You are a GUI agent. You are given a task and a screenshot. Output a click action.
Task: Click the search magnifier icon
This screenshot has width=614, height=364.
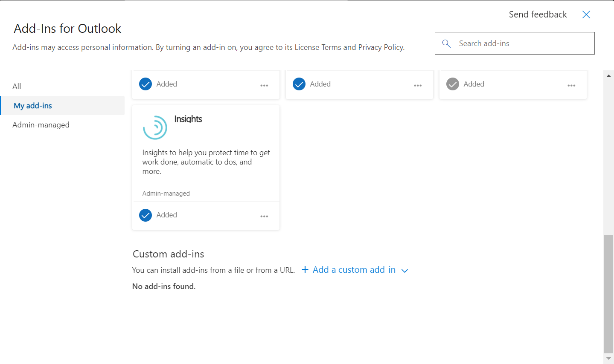coord(446,43)
